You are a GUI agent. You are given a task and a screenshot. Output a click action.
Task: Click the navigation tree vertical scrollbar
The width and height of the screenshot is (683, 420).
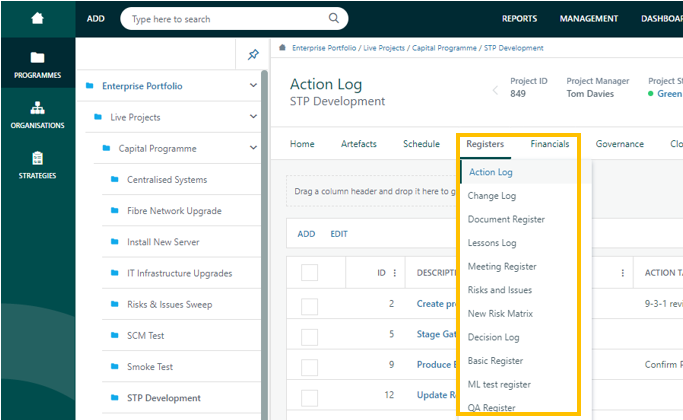(264, 244)
